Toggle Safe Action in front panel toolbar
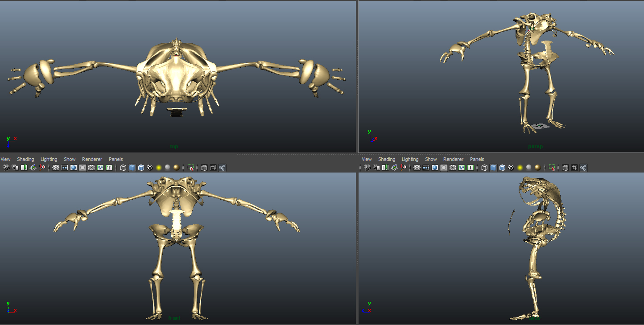This screenshot has height=325, width=644. [100, 168]
